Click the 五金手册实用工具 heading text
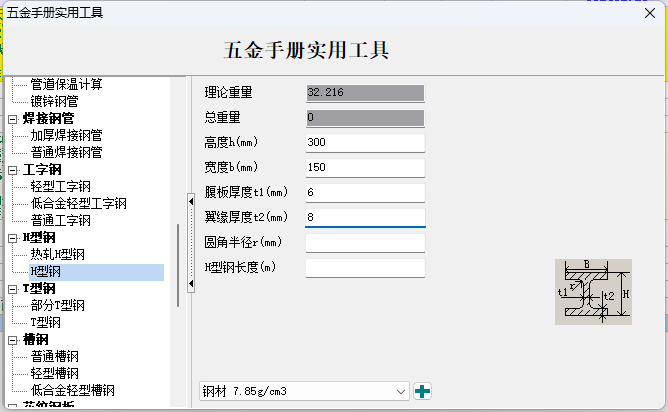This screenshot has width=668, height=412. (x=306, y=50)
